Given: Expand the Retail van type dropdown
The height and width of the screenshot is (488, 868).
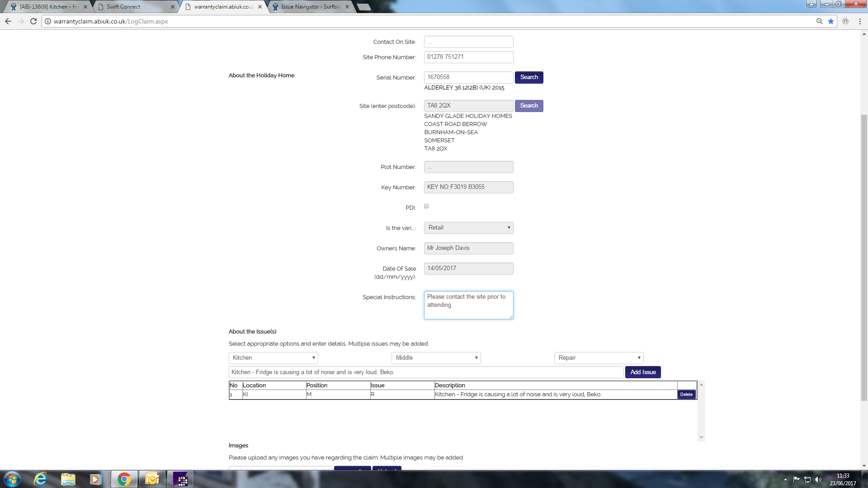Looking at the screenshot, I should 468,228.
